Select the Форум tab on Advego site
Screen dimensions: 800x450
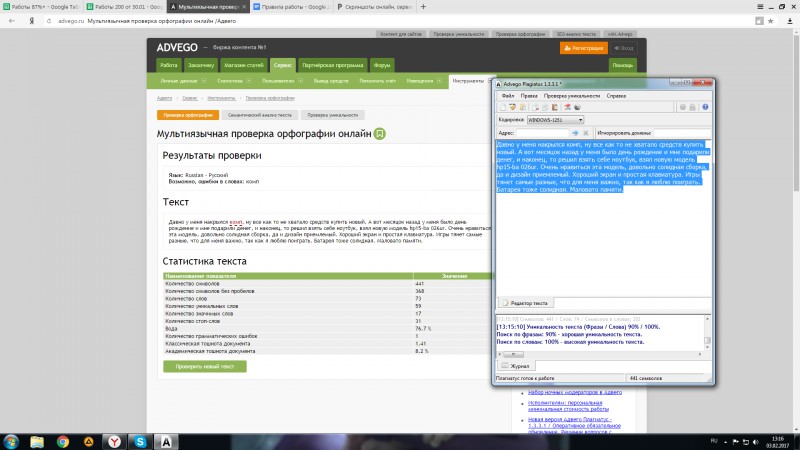[x=382, y=65]
